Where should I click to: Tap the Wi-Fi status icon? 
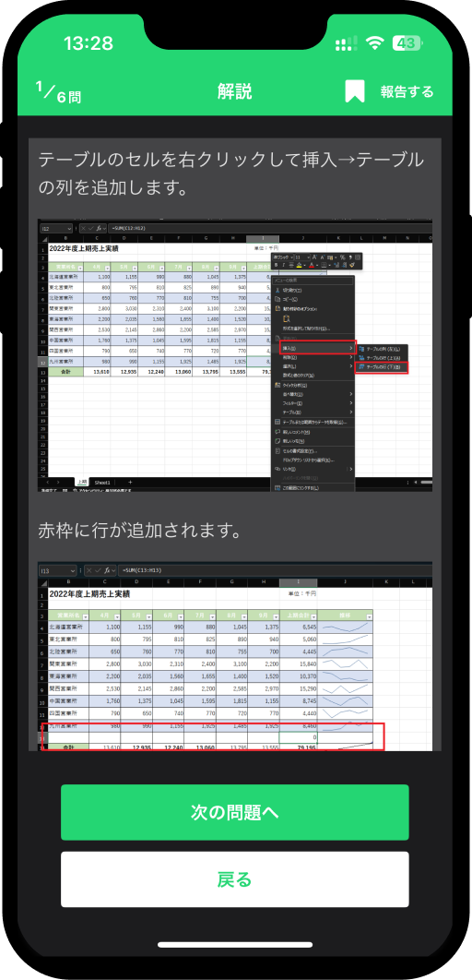pos(374,43)
